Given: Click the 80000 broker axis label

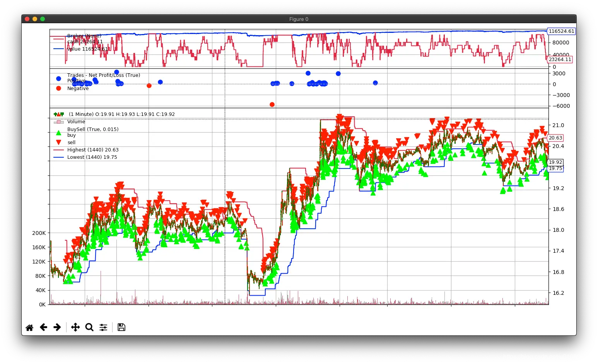Looking at the screenshot, I should coord(560,43).
